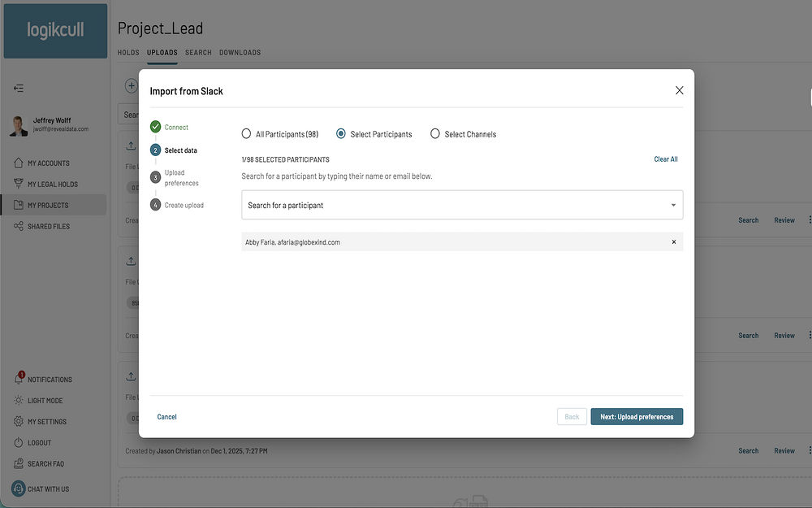Viewport: 812px width, 508px height.
Task: Click Review link on Jason Christian upload
Action: pos(784,451)
